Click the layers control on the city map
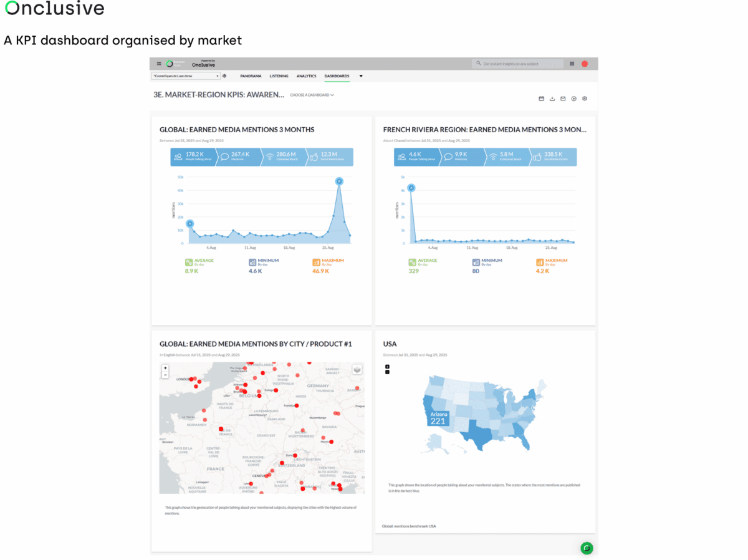 [x=357, y=369]
